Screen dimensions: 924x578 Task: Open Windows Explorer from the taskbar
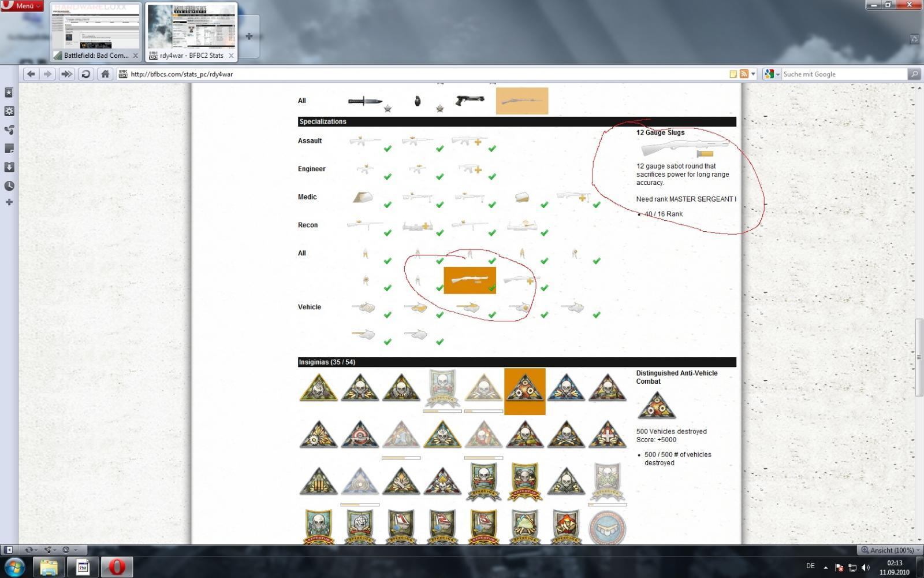click(x=49, y=567)
